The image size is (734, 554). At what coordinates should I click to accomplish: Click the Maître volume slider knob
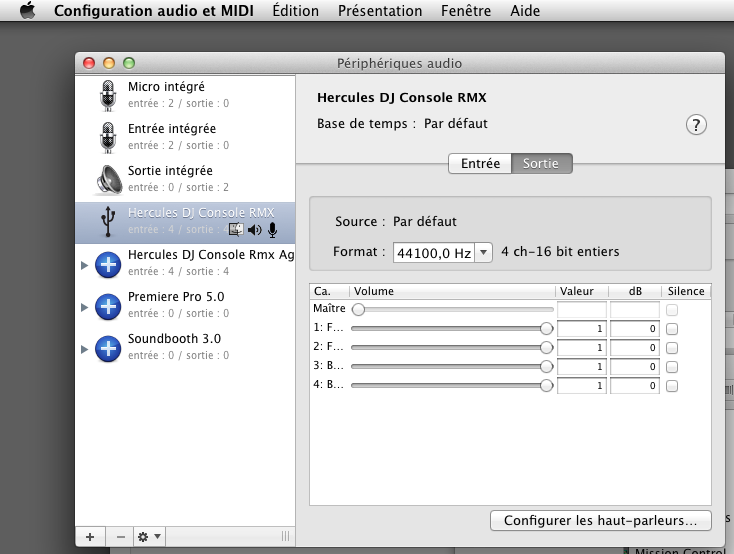pos(359,309)
